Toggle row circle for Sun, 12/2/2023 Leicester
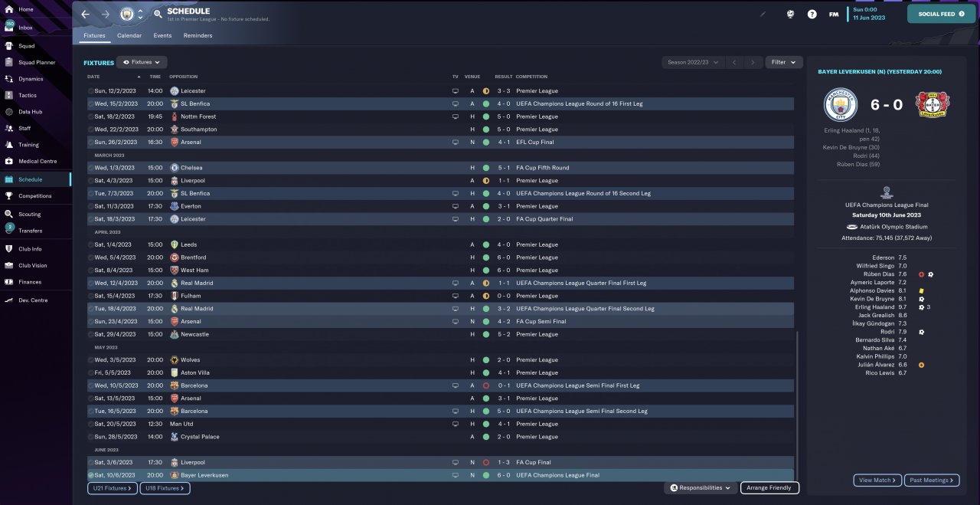 pos(90,91)
